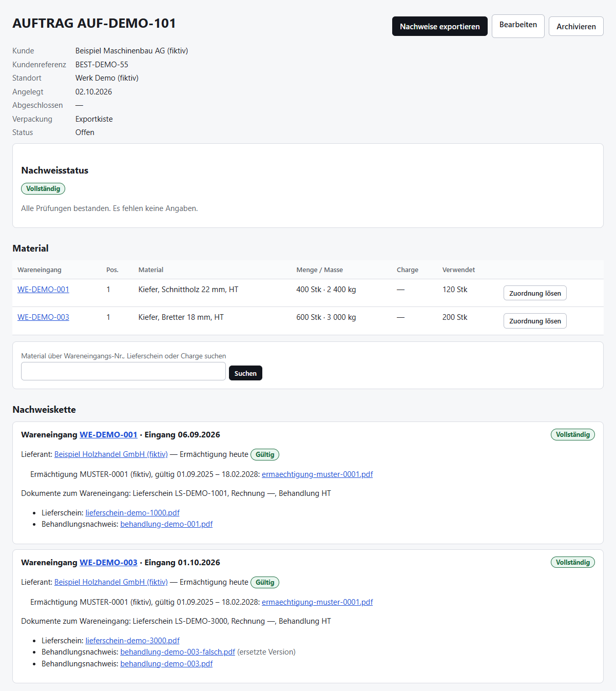
Task: Open lieferschein-demo-3000.pdf
Action: [132, 641]
